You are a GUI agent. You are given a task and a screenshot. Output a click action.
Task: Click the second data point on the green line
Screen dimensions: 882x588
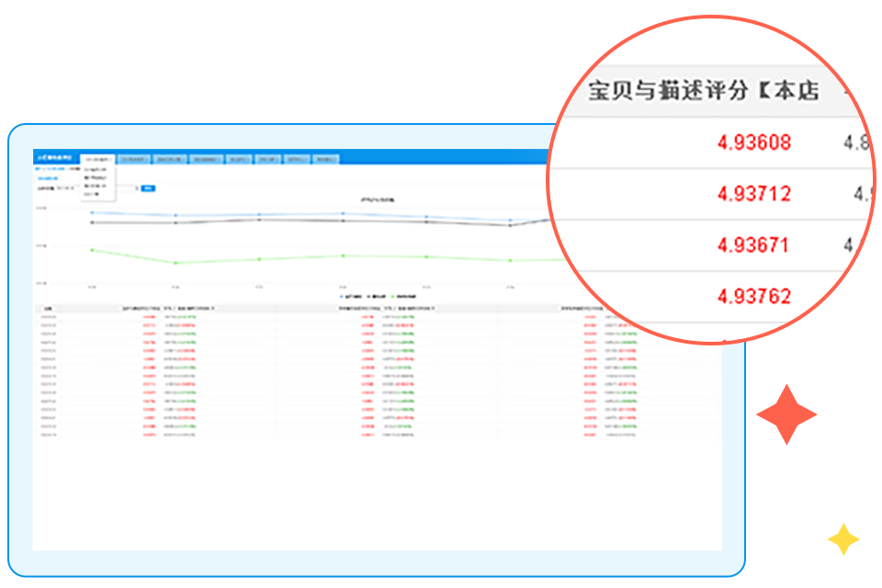(175, 263)
